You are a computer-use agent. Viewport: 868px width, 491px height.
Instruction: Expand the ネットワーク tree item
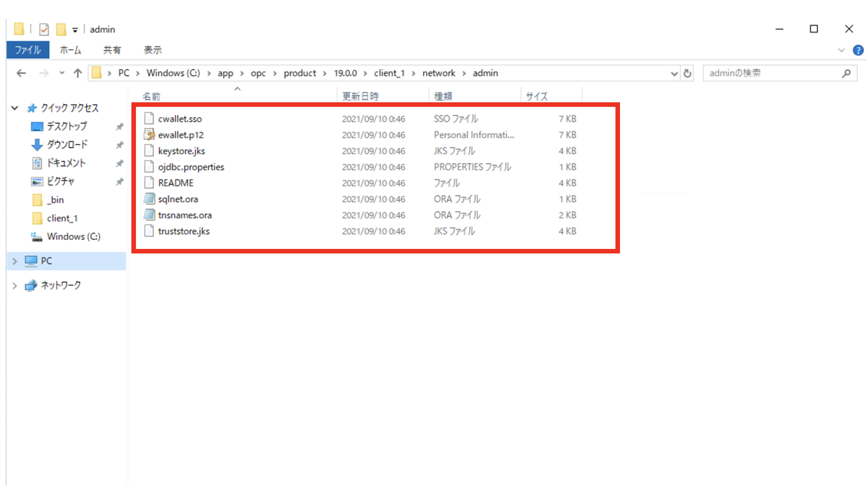pyautogui.click(x=14, y=285)
